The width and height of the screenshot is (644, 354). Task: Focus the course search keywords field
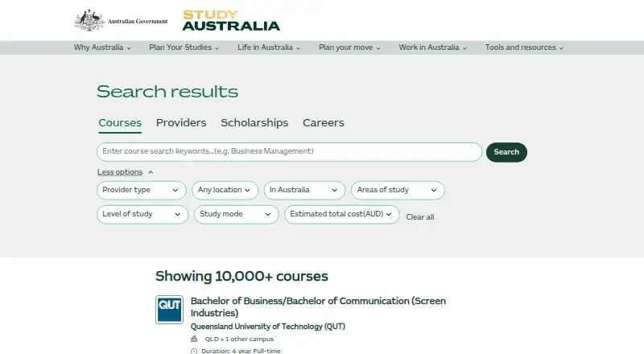pos(290,151)
